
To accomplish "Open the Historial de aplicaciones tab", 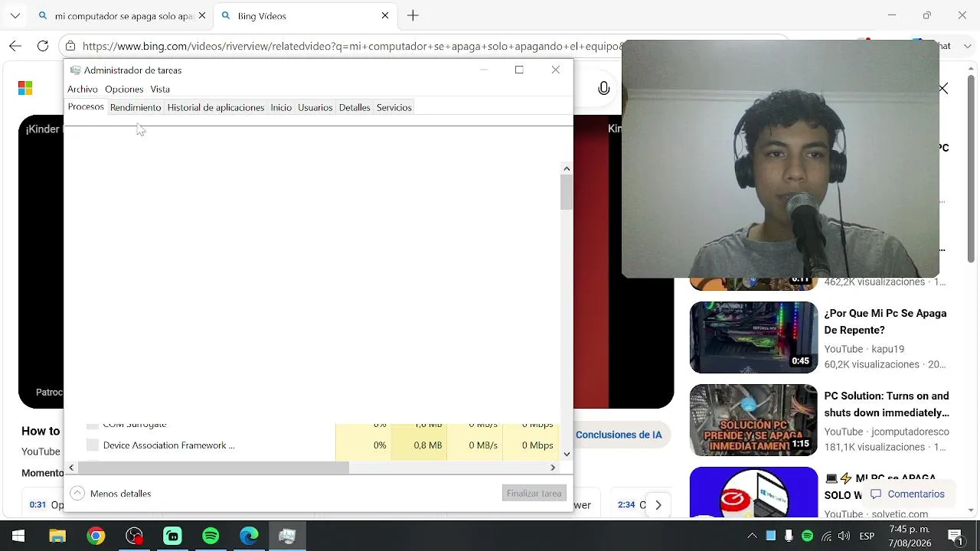I will (x=216, y=108).
